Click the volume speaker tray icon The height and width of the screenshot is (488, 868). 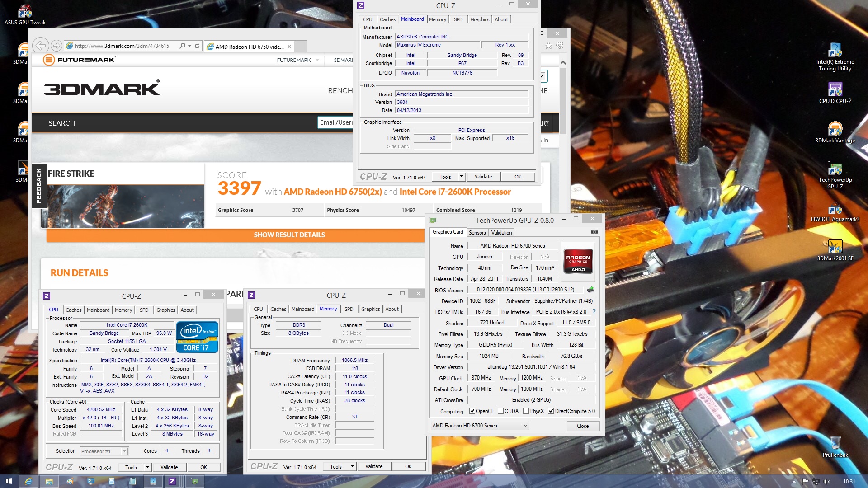[x=827, y=482]
